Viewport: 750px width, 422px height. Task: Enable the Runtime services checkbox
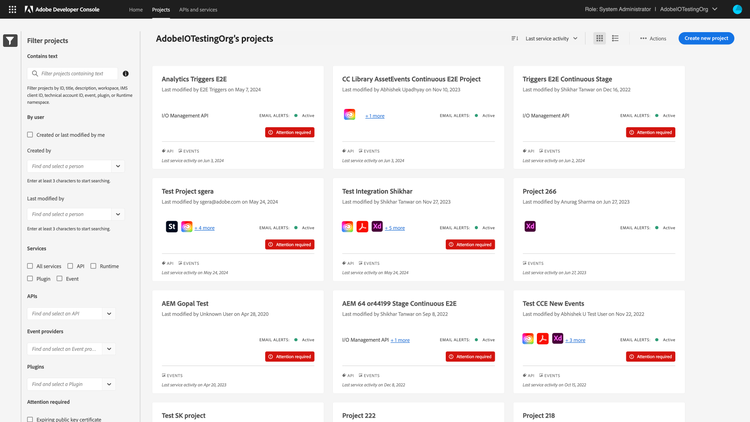pos(94,266)
